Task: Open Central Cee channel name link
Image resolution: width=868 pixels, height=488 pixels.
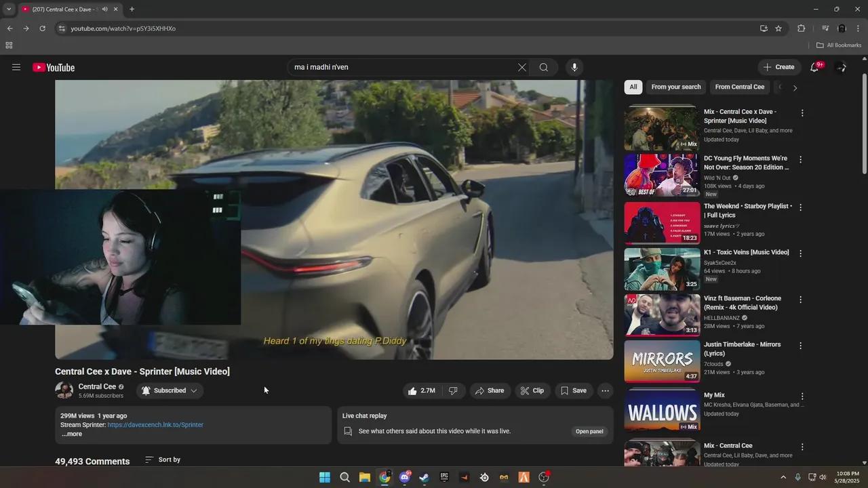Action: click(x=97, y=386)
